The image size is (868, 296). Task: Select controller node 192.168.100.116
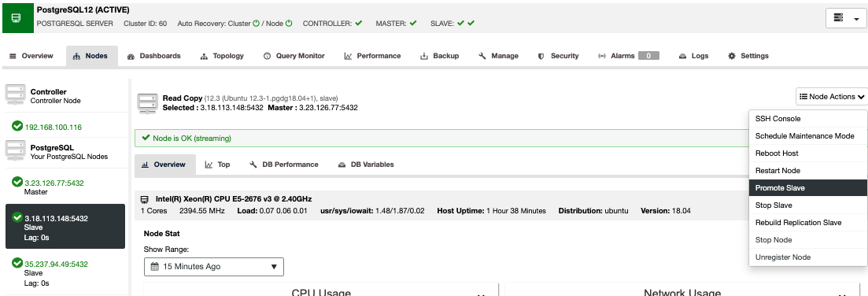(54, 128)
